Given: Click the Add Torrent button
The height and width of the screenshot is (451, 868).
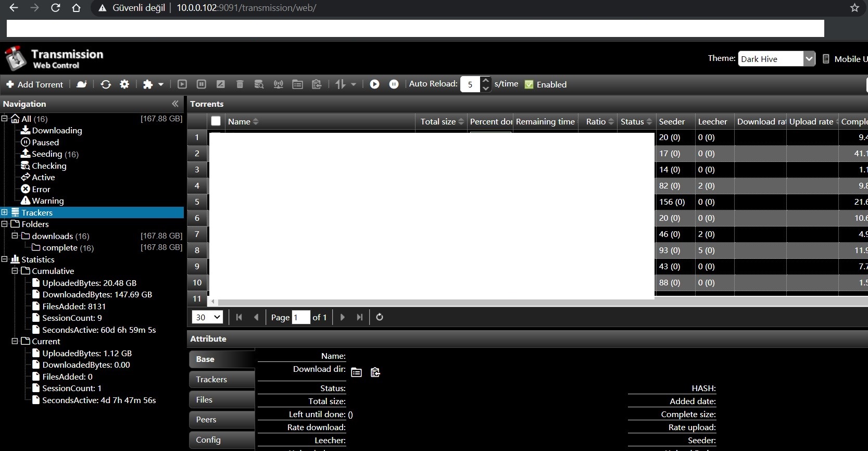Looking at the screenshot, I should [34, 84].
